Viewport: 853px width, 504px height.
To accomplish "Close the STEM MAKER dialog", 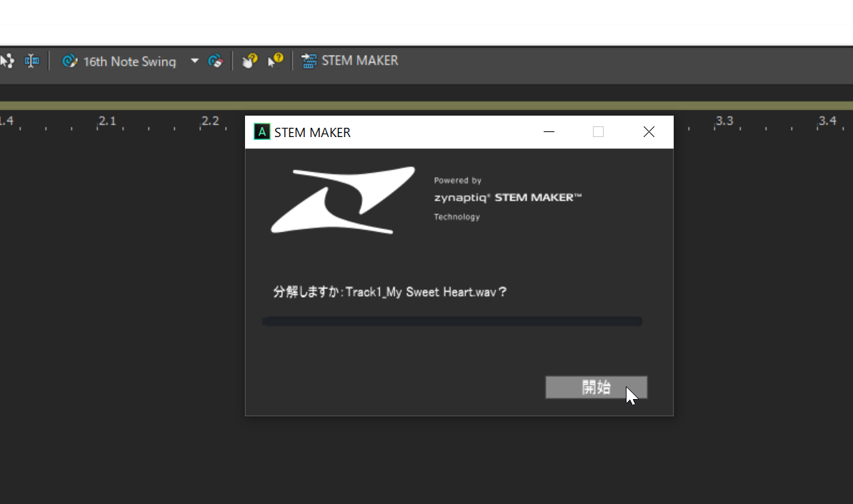I will pos(649,132).
